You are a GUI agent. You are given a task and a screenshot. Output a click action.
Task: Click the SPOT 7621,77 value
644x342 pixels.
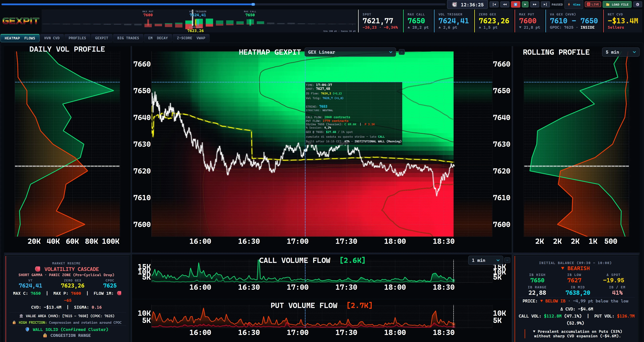(x=378, y=21)
